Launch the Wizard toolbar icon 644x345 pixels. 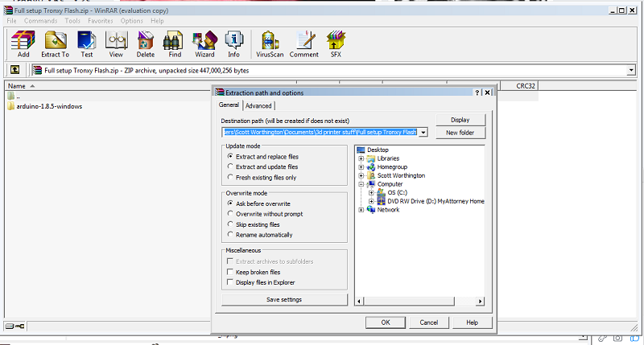click(204, 44)
